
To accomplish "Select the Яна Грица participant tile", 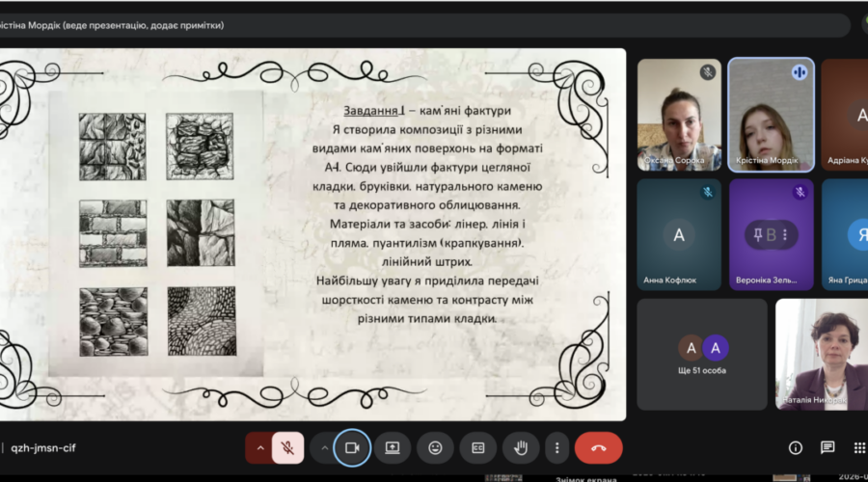I will point(845,234).
